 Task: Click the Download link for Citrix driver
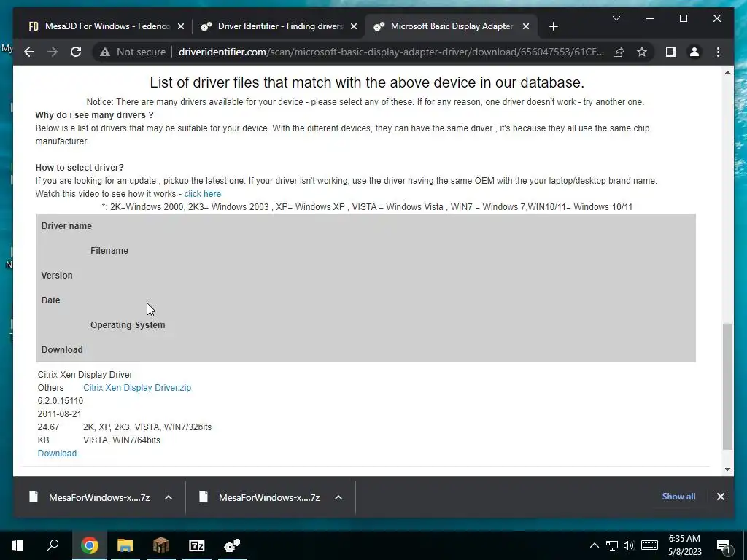[x=57, y=454]
